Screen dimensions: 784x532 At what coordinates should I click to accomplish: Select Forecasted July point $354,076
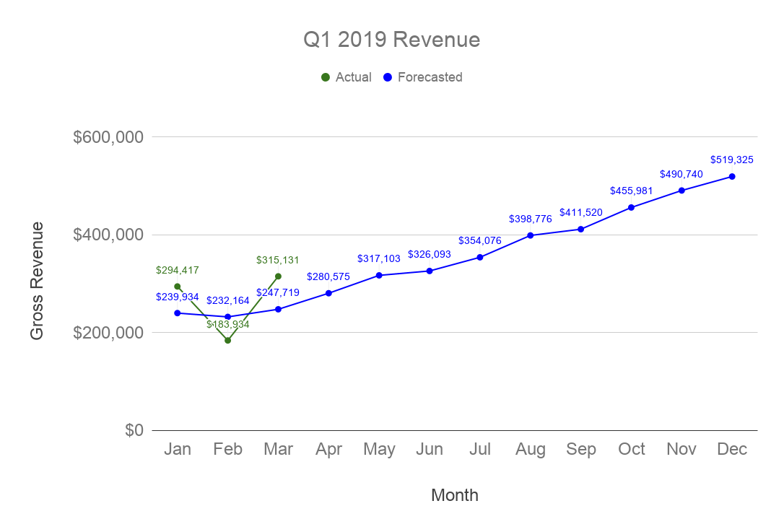point(480,258)
